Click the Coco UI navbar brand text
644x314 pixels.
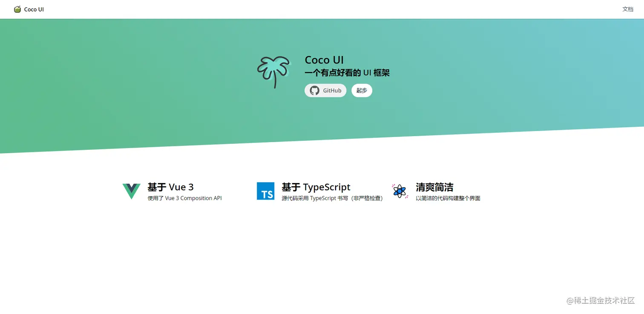pos(34,9)
